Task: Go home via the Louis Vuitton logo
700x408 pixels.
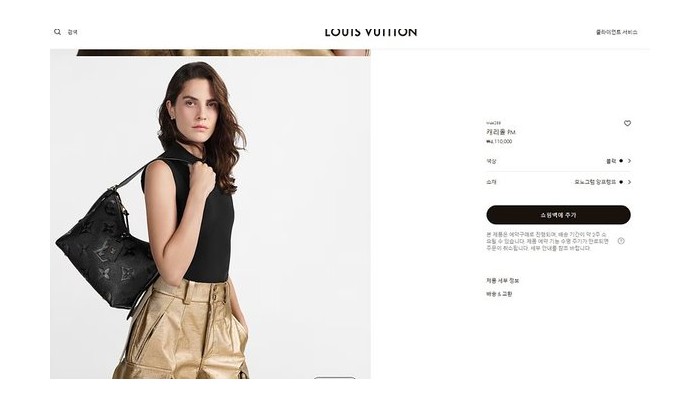Action: tap(371, 32)
